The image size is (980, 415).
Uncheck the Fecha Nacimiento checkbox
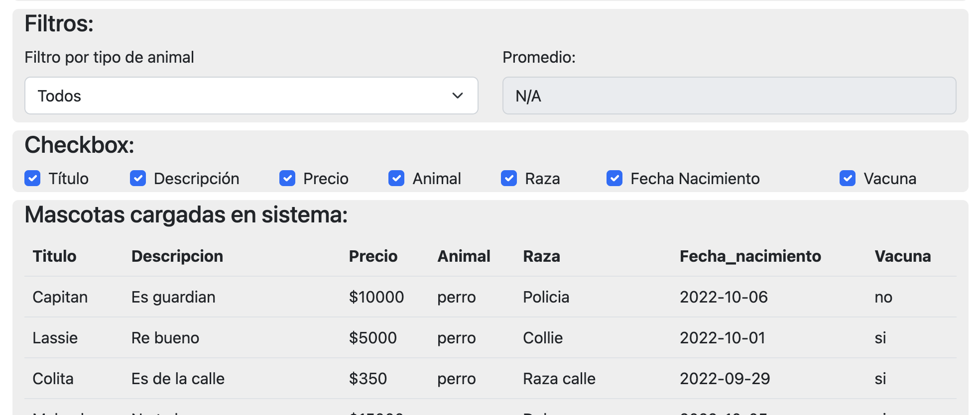pos(614,178)
